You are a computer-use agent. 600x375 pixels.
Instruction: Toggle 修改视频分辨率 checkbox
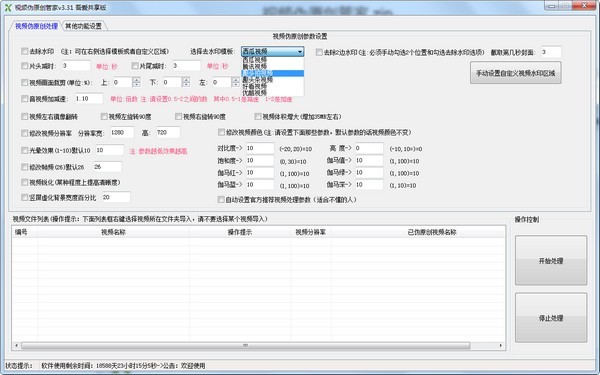[x=25, y=133]
